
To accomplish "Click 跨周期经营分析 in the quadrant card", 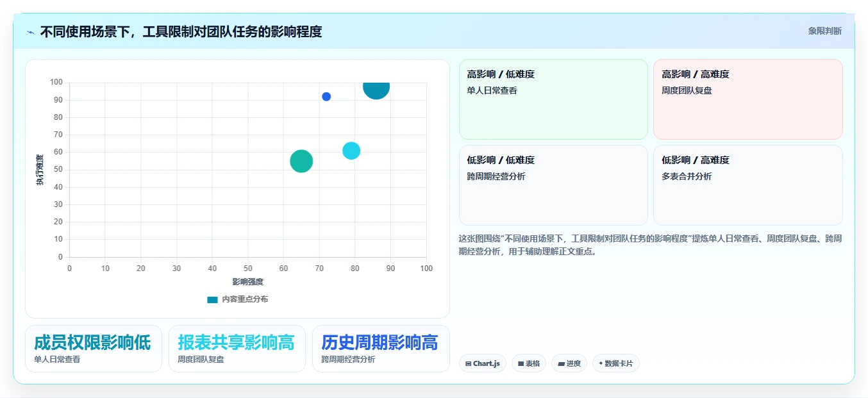I will pyautogui.click(x=496, y=176).
